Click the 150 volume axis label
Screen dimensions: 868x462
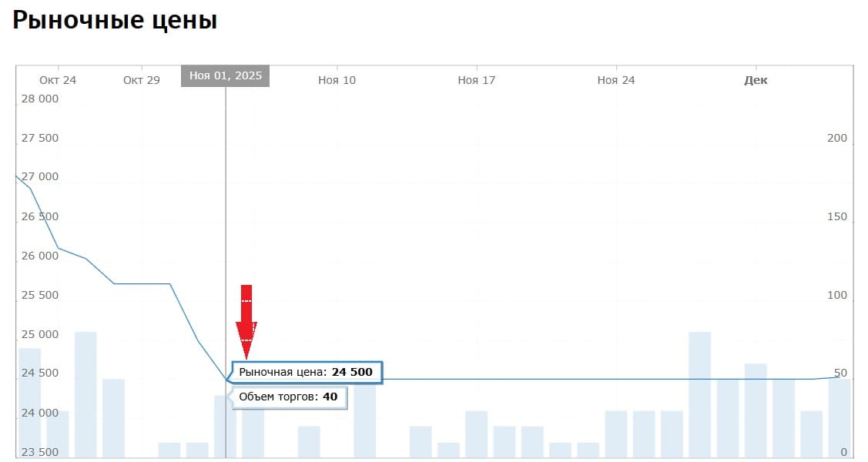coord(836,216)
